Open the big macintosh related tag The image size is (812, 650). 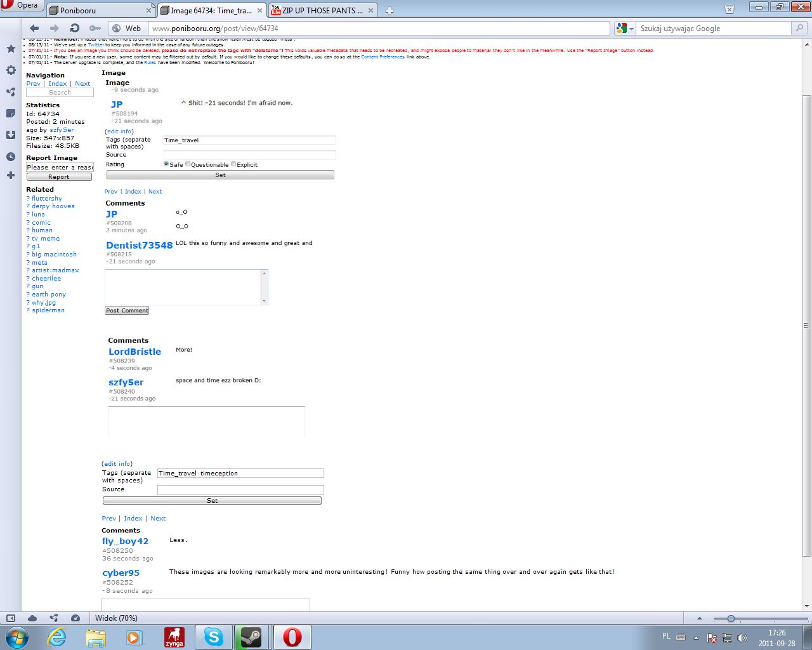54,255
